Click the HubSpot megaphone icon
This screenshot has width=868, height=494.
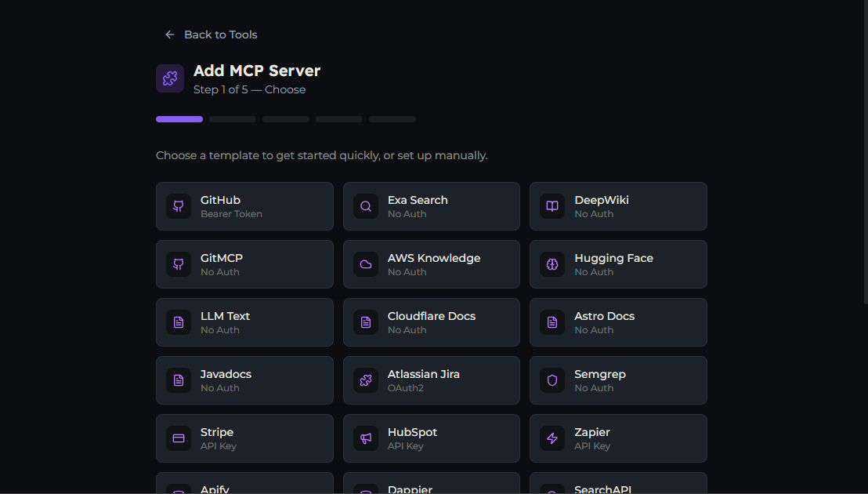365,438
